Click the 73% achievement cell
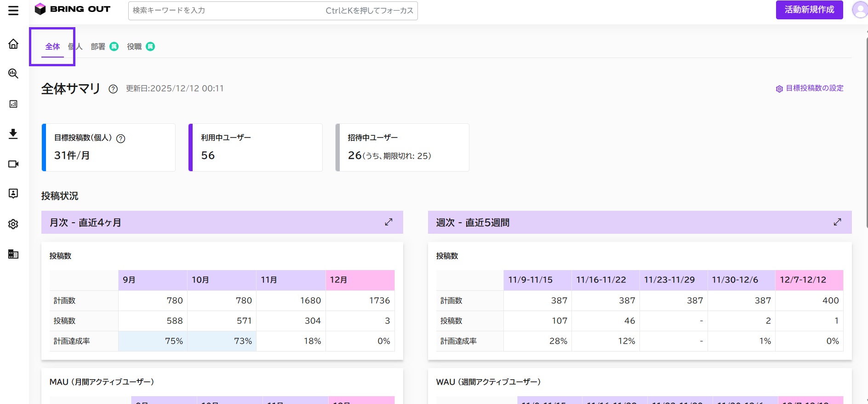The image size is (868, 404). coord(222,341)
